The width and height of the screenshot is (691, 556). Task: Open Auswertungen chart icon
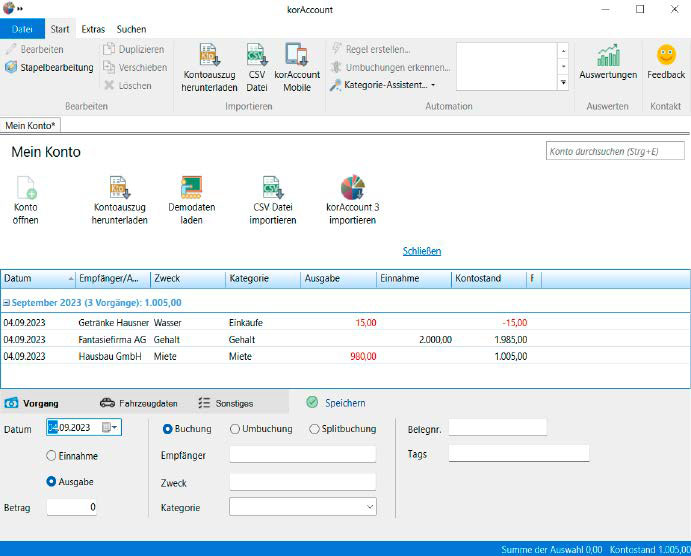tap(608, 56)
